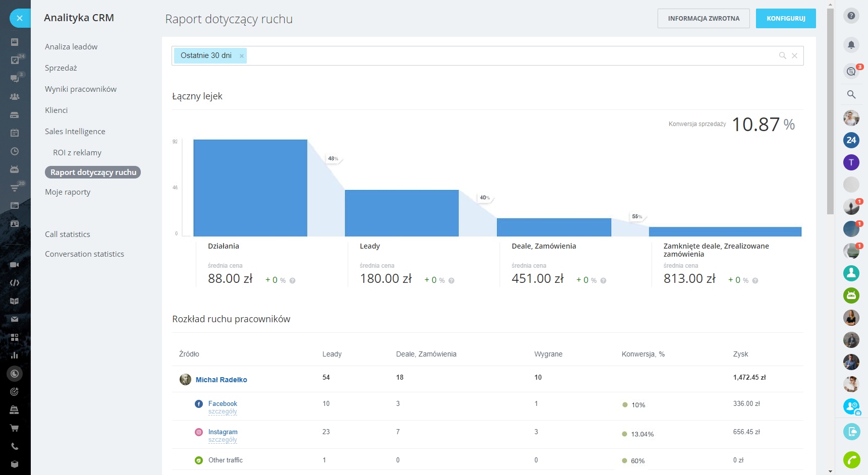868x475 pixels.
Task: Remove the 'Ostatnie 30 dni' filter tag
Action: (242, 56)
